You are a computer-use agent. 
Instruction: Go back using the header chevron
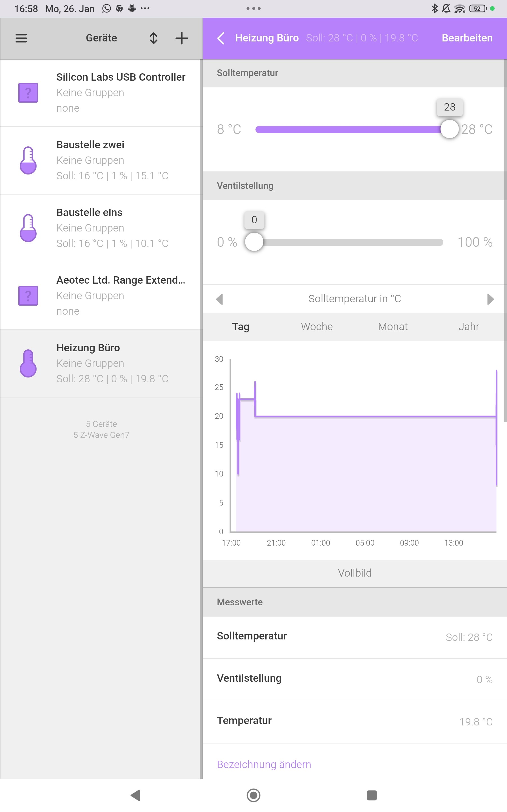221,38
